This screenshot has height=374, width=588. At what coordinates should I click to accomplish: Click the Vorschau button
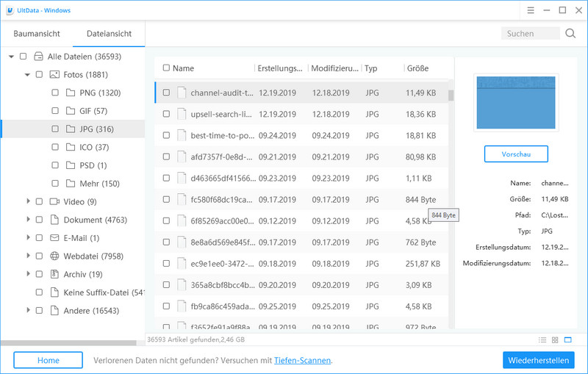(516, 154)
